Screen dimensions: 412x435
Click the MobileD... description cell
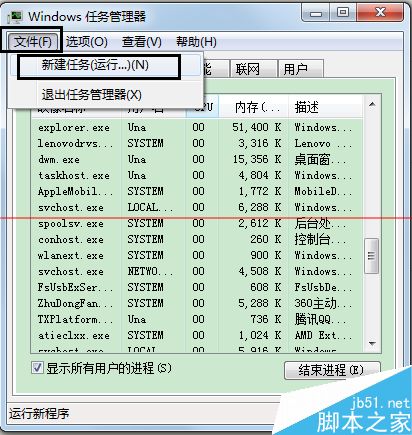click(x=323, y=191)
